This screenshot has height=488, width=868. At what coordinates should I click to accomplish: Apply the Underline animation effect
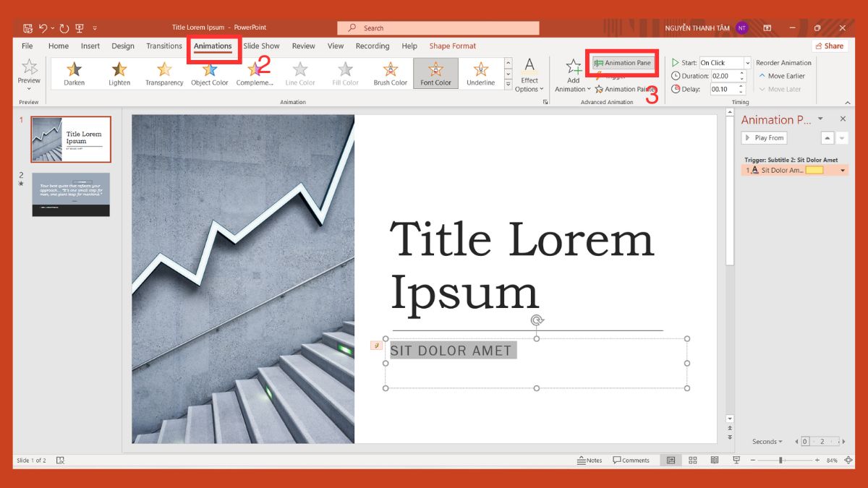pos(480,72)
